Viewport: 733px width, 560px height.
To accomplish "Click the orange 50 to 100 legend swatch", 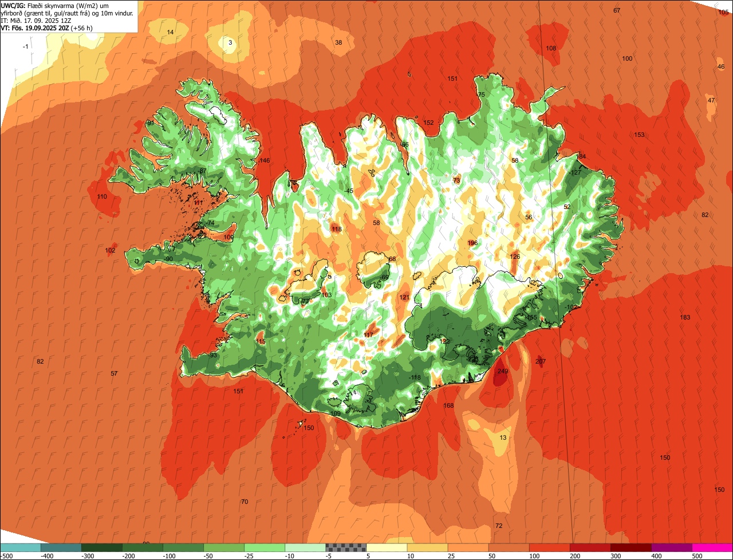I will click(x=509, y=547).
